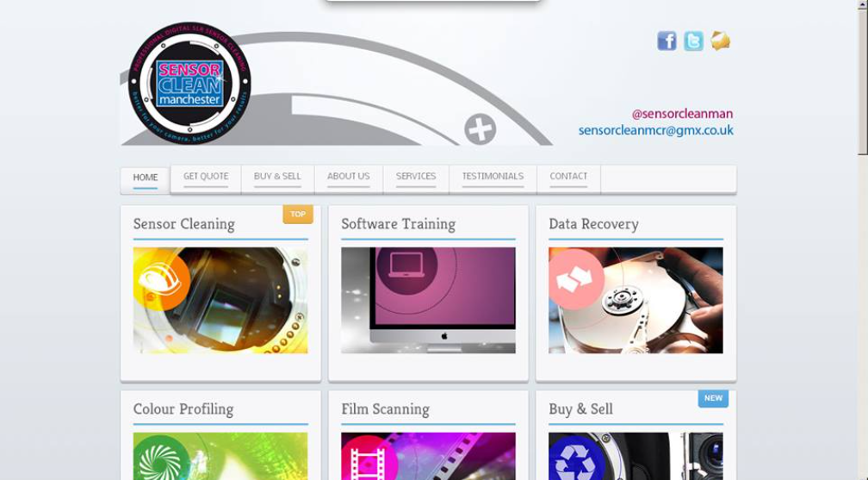Click the email envelope icon
This screenshot has width=868, height=480.
point(721,41)
